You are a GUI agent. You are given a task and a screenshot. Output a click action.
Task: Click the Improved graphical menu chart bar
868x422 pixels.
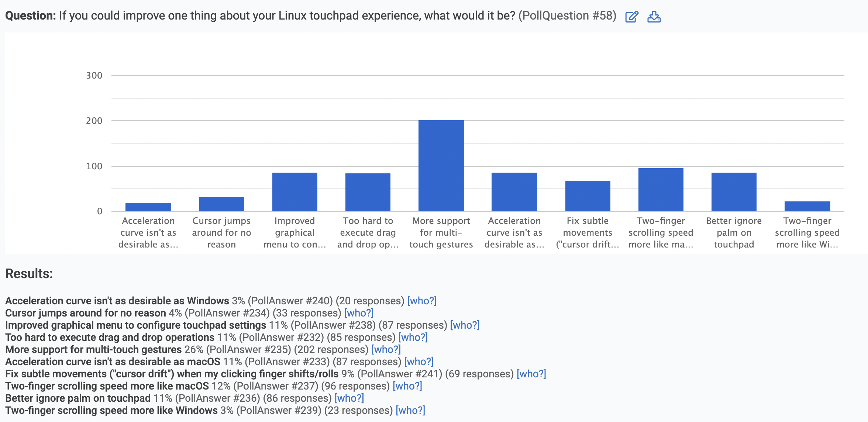(294, 192)
